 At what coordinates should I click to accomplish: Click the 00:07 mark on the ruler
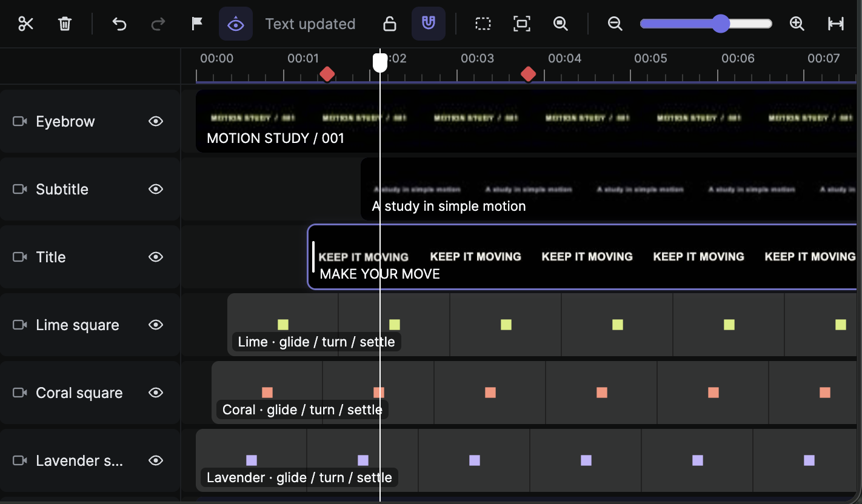823,59
